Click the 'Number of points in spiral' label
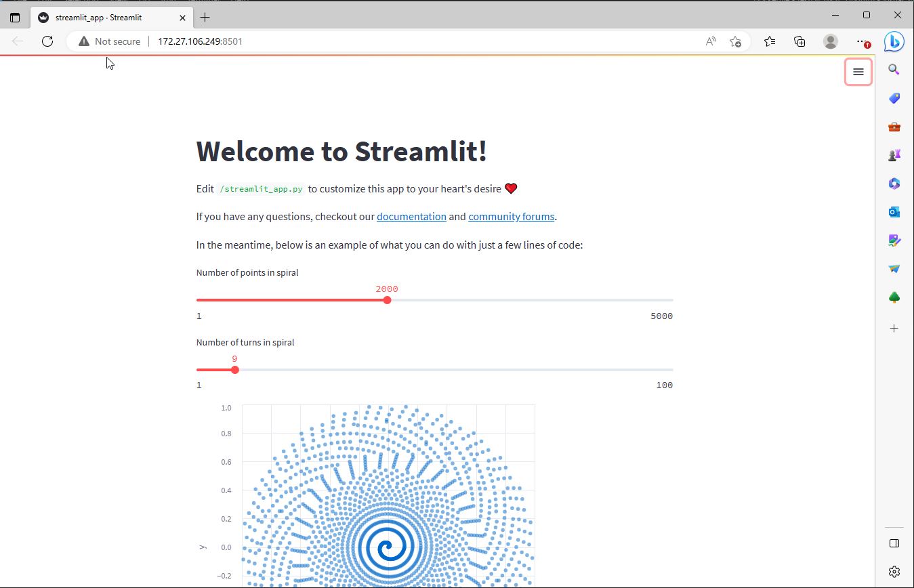The width and height of the screenshot is (914, 588). (x=247, y=272)
